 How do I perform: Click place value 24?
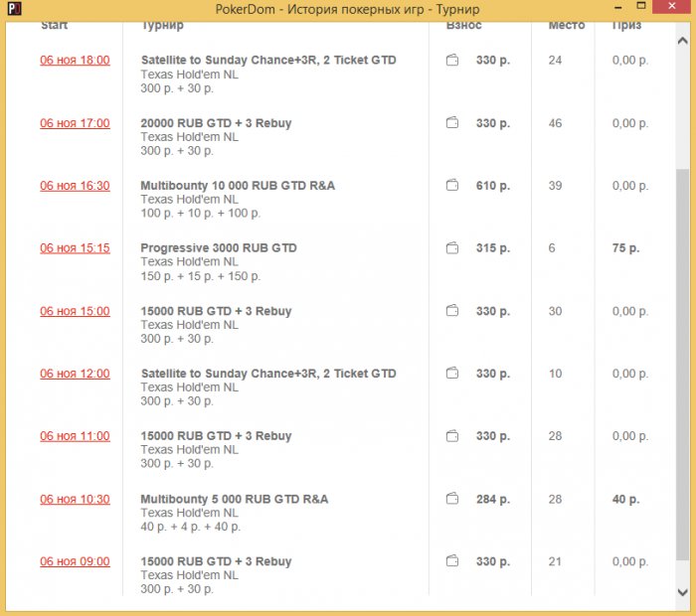click(x=555, y=60)
